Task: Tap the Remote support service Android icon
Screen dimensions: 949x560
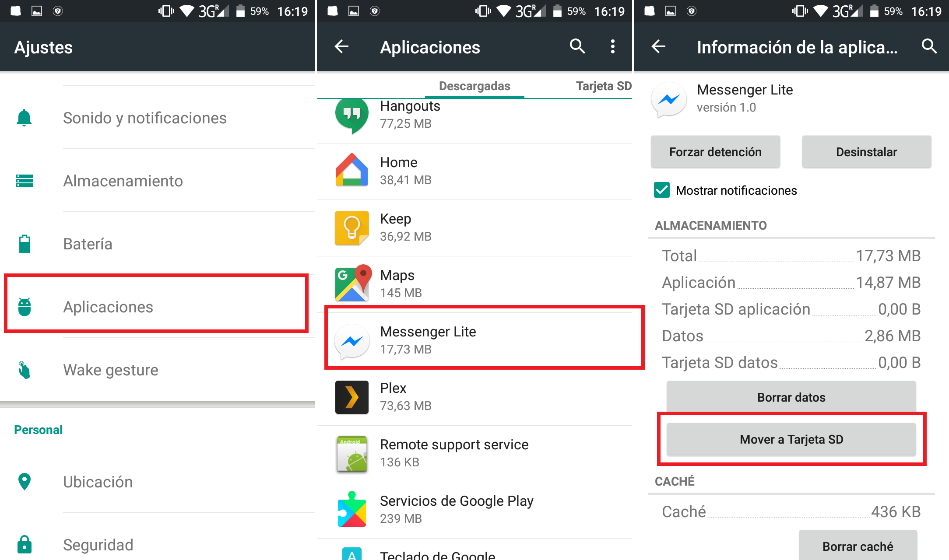Action: [x=351, y=454]
